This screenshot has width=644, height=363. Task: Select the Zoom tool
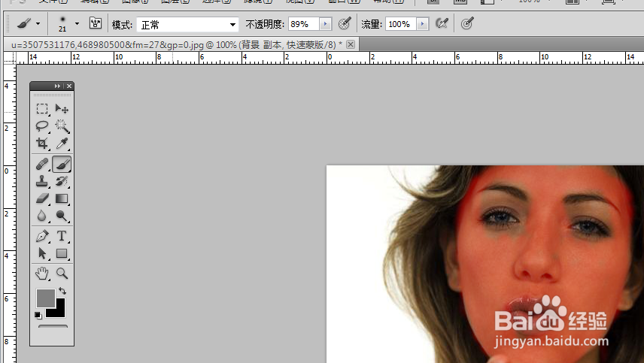pos(62,274)
